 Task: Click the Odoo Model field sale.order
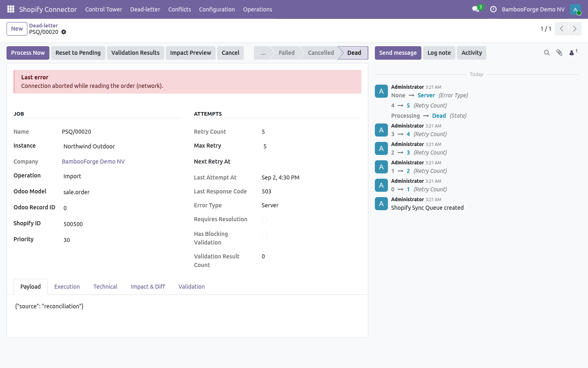coord(121,192)
